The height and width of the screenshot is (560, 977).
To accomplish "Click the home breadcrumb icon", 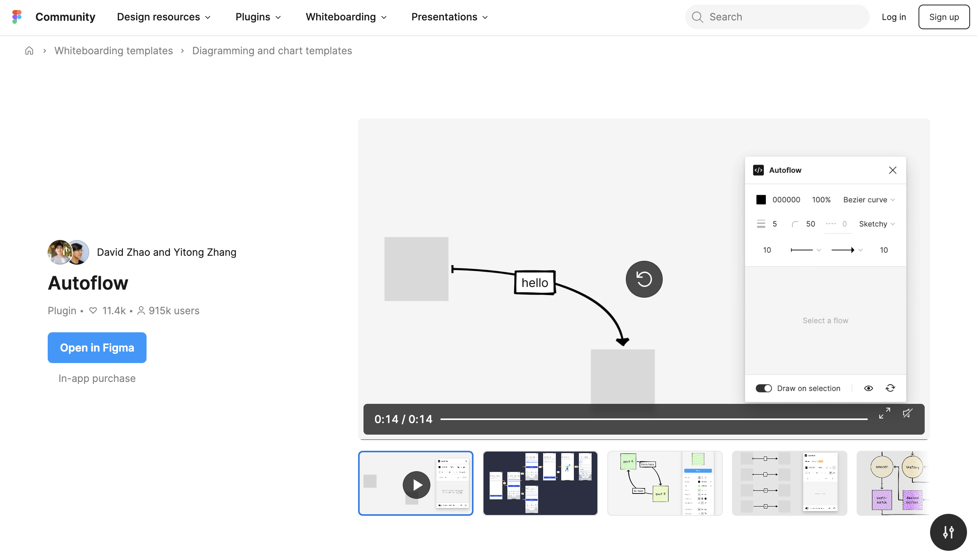I will tap(29, 51).
